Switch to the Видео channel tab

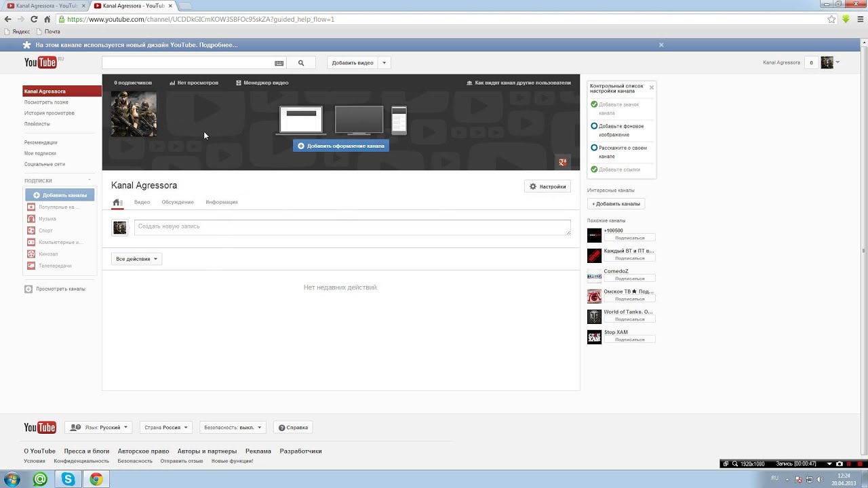(142, 202)
